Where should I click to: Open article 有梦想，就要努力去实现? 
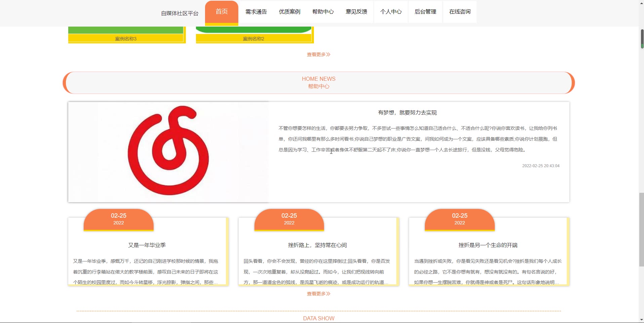407,113
